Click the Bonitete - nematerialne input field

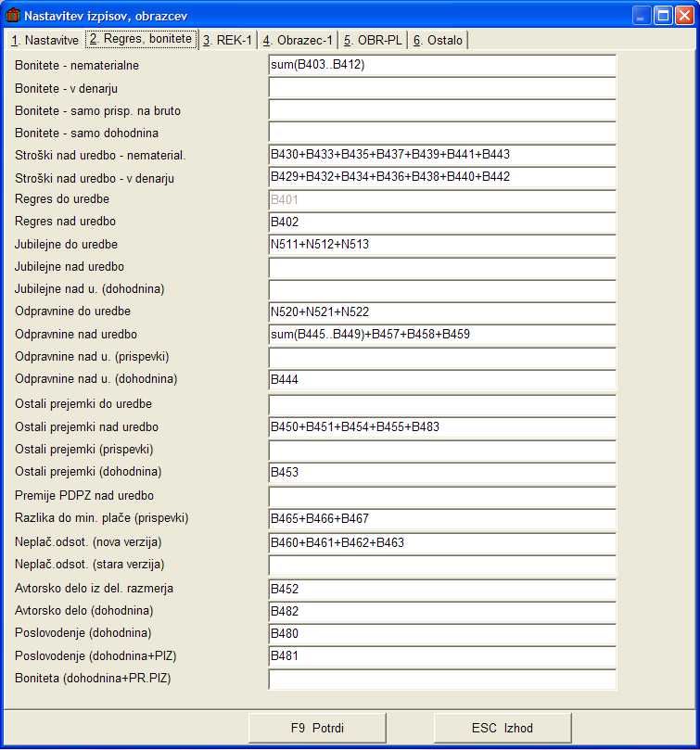pyautogui.click(x=441, y=66)
